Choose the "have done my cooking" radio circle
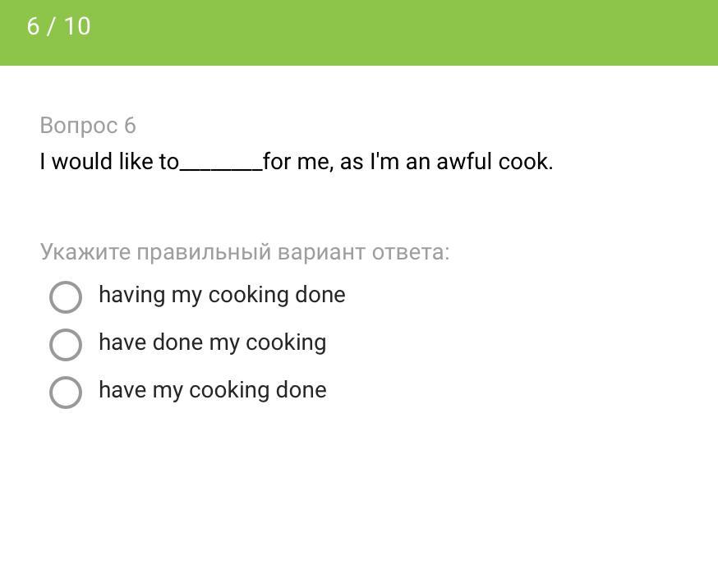 66,345
